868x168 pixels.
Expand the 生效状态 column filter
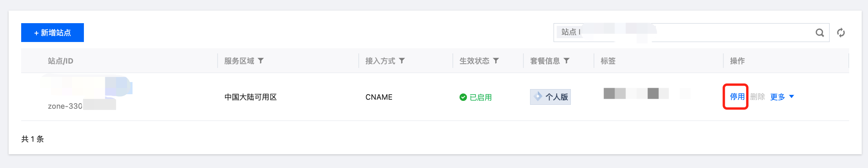click(x=496, y=61)
